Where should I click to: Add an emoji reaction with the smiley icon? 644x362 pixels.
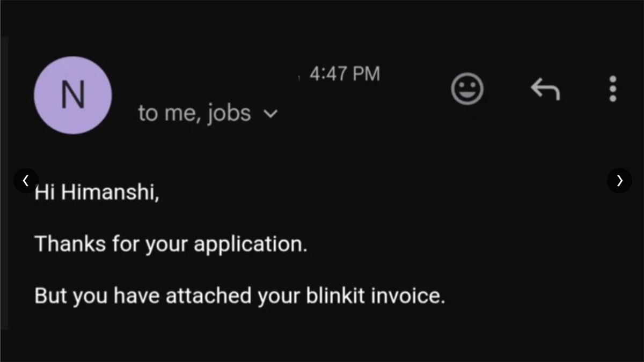click(x=467, y=88)
